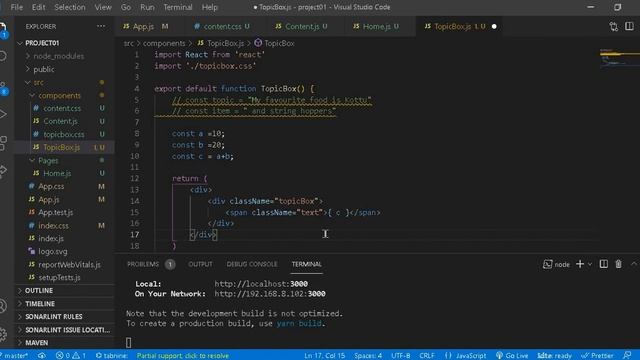
Task: Open Explorer more actions ellipsis
Action: pyautogui.click(x=101, y=26)
